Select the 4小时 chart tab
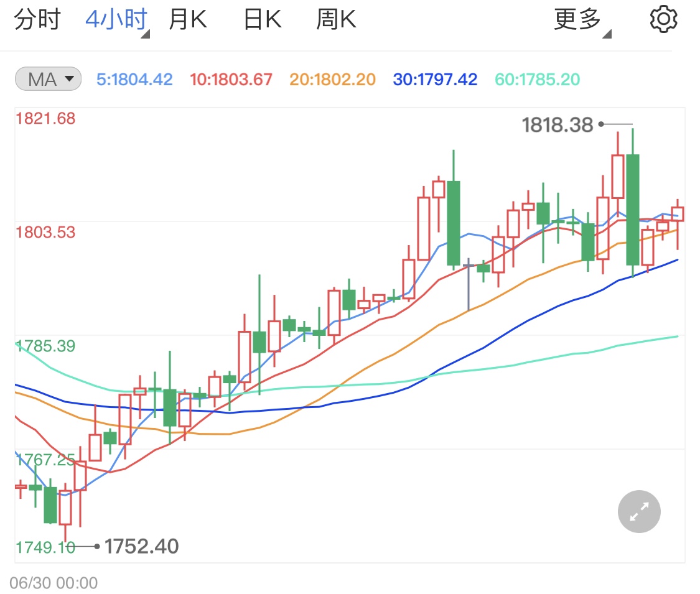This screenshot has height=594, width=700. [117, 21]
